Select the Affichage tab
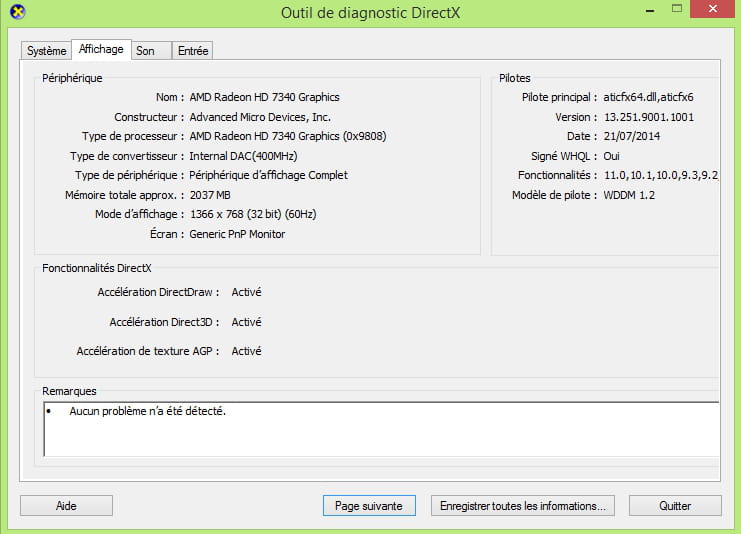Screen dimensions: 741x534 click(101, 49)
